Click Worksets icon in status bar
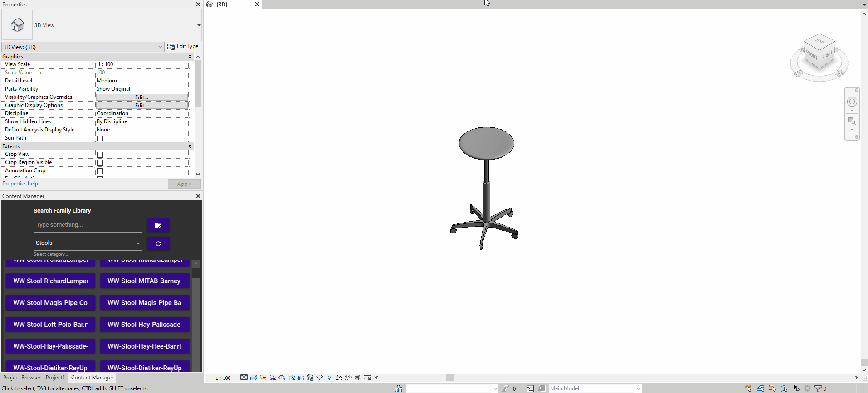 click(x=399, y=388)
